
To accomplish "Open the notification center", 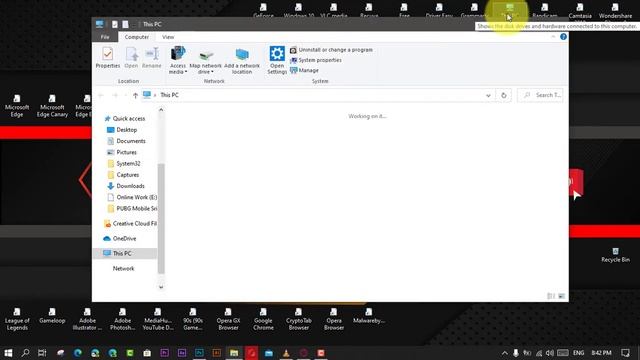I will (x=625, y=353).
